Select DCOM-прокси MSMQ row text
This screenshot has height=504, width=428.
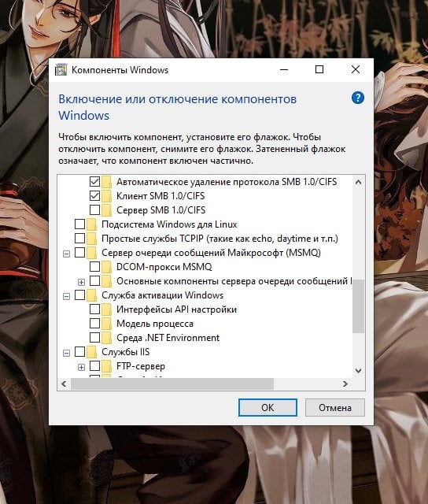(164, 267)
